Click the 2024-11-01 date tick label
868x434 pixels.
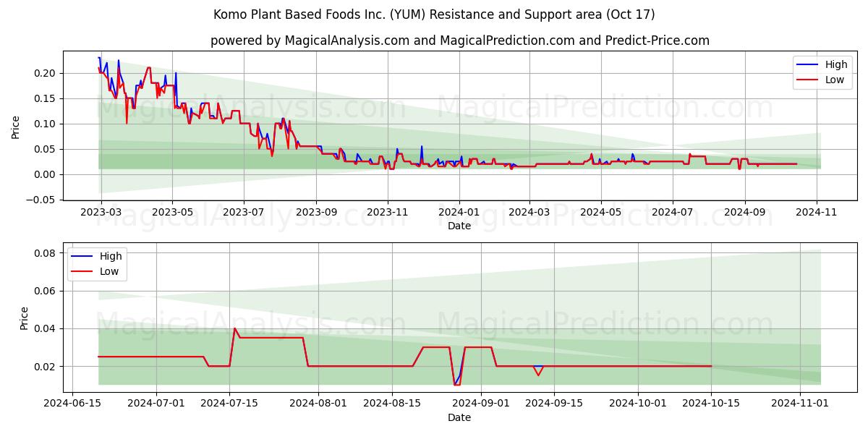[x=800, y=404]
